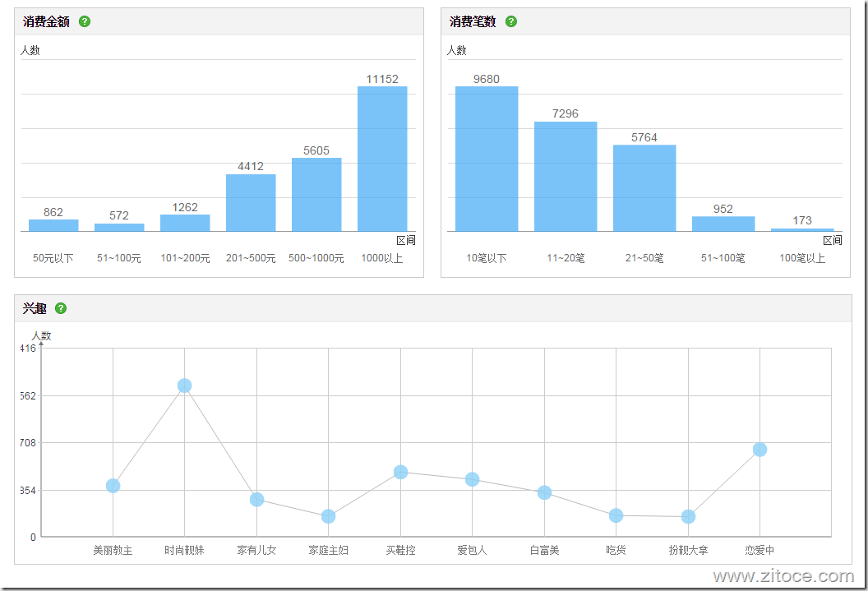
Task: Select the 恋爱中 data point on line chart
Action: tap(759, 450)
